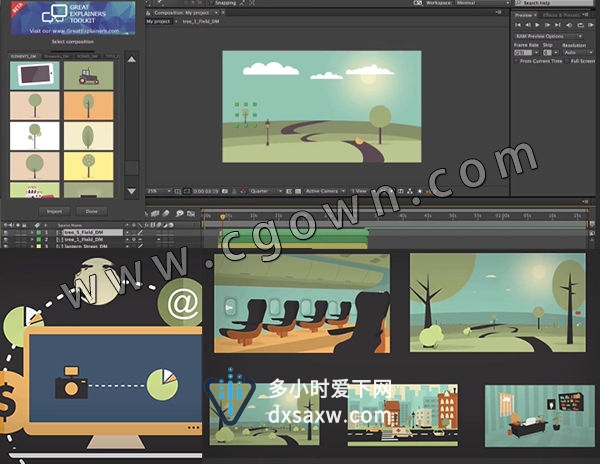The width and height of the screenshot is (600, 464).
Task: Expand layer 1 tree_5_Field_DM properties
Action: point(32,233)
